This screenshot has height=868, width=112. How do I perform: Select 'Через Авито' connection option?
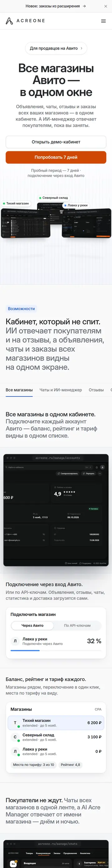pyautogui.click(x=32, y=625)
